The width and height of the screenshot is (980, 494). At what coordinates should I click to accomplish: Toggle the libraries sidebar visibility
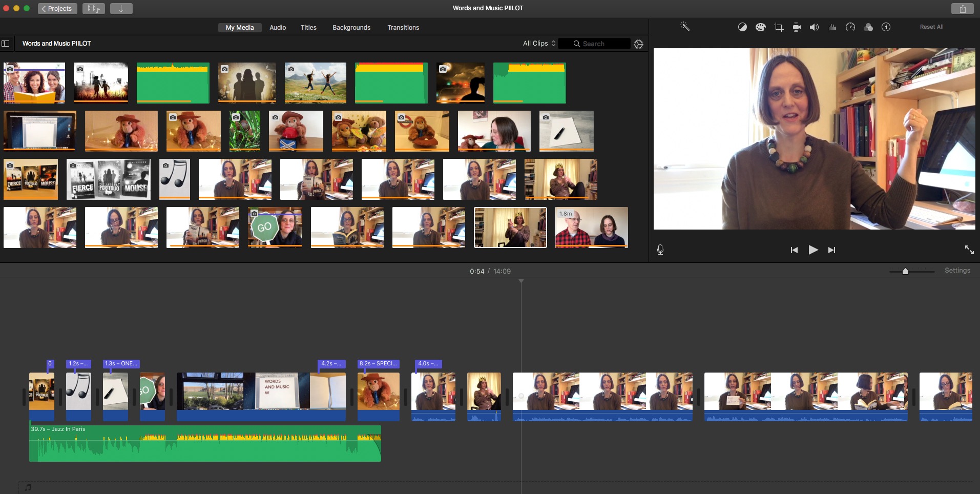coord(6,44)
